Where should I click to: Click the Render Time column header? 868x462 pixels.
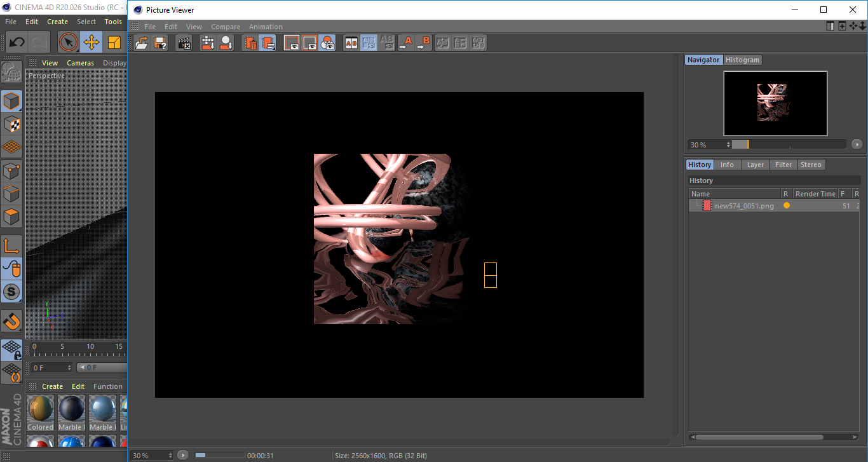tap(815, 194)
